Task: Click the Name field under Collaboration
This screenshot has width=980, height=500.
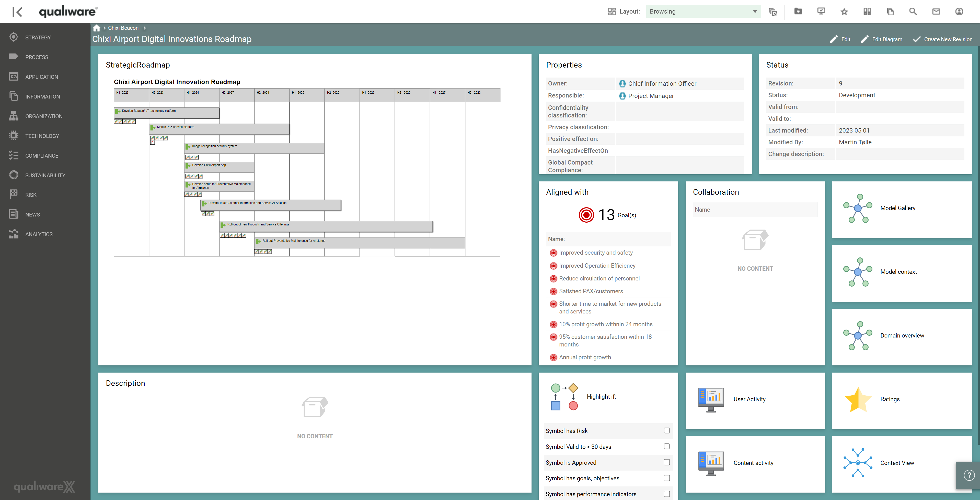Action: 755,210
